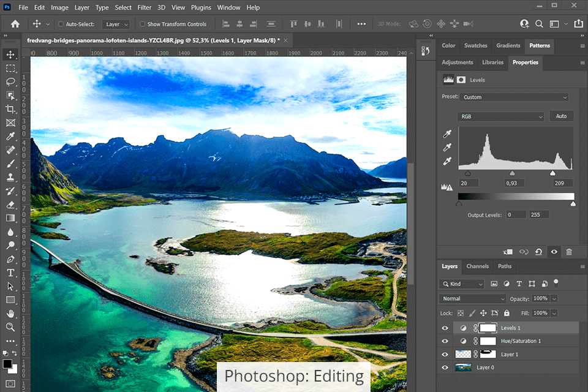Switch to the Adjustments tab
This screenshot has width=588, height=392.
[457, 62]
